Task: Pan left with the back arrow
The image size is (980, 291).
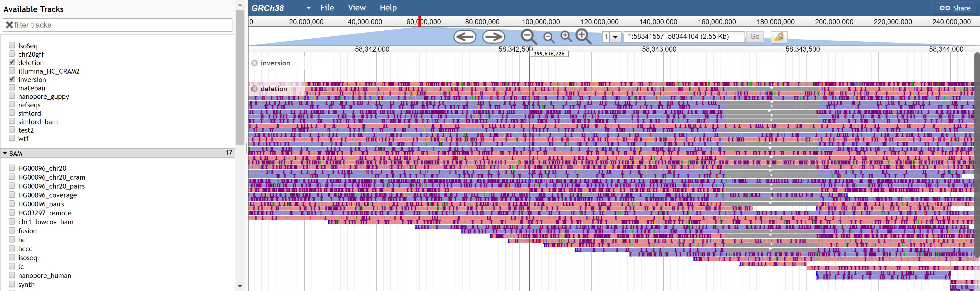Action: 465,37
